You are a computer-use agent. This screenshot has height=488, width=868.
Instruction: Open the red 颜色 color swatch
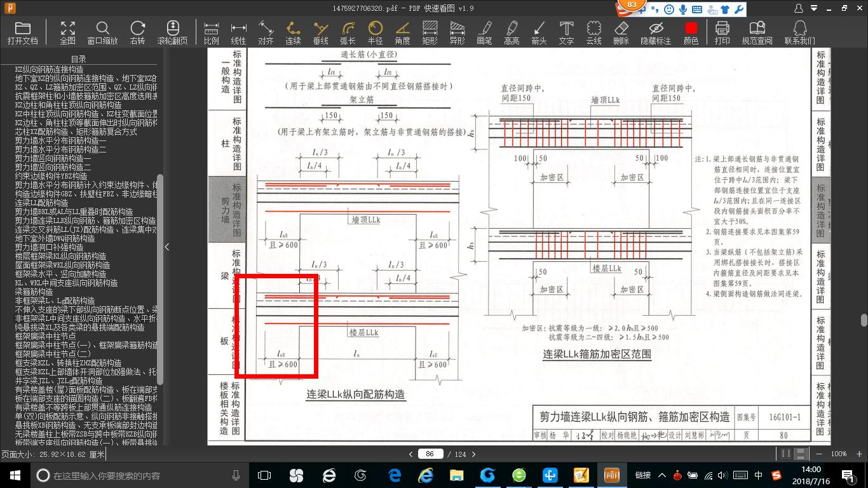tap(691, 32)
